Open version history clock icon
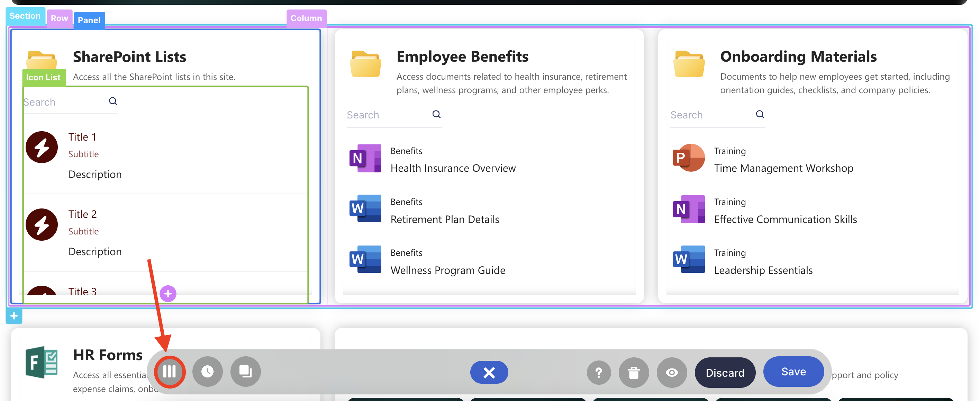 click(207, 372)
